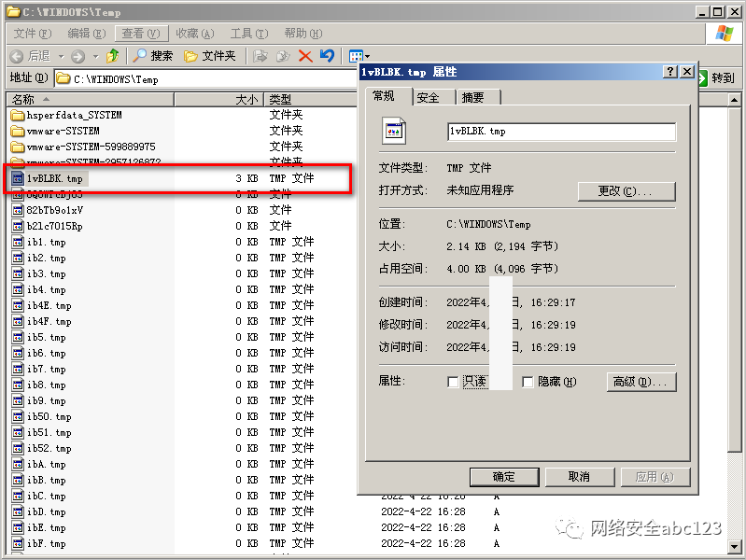Select the 1vBLBK.tmp file icon
The image size is (746, 560).
click(18, 178)
